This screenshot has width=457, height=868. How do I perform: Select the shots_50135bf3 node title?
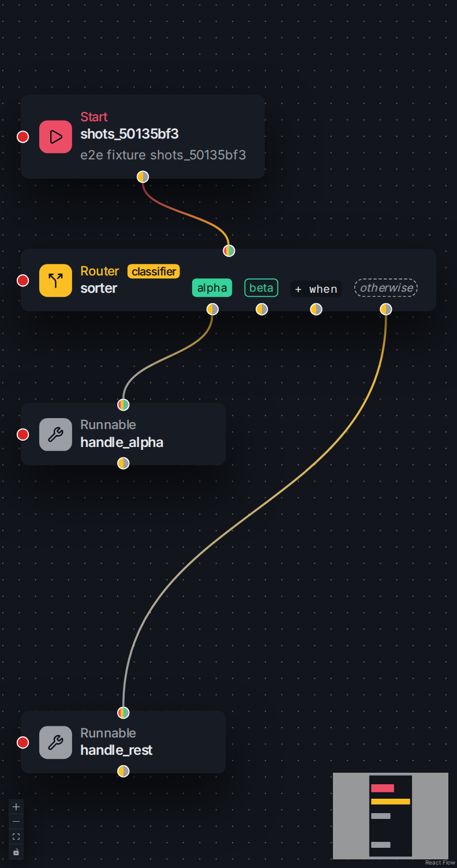(130, 134)
